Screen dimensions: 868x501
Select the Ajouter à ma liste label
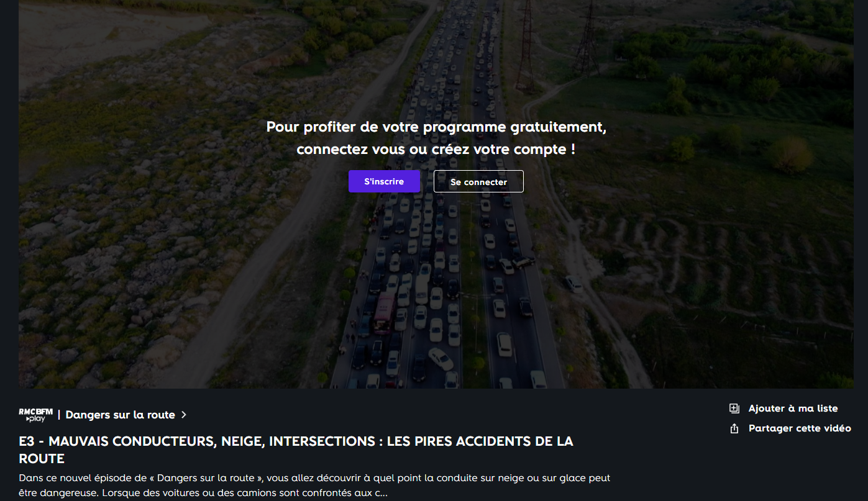tap(793, 408)
